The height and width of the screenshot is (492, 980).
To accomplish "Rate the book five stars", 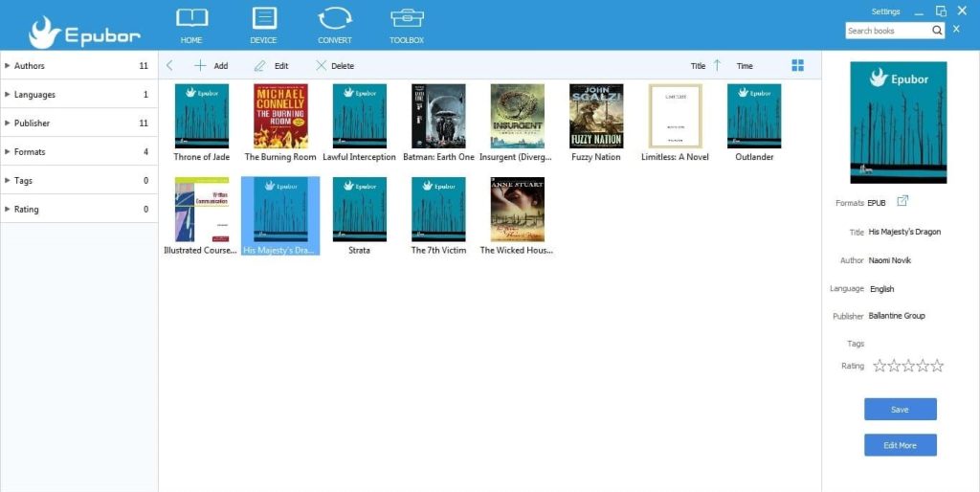I will point(937,366).
